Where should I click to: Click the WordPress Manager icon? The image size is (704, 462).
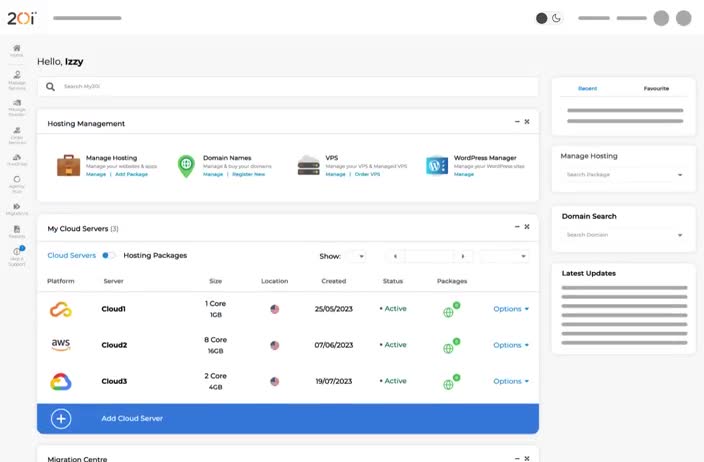point(437,165)
